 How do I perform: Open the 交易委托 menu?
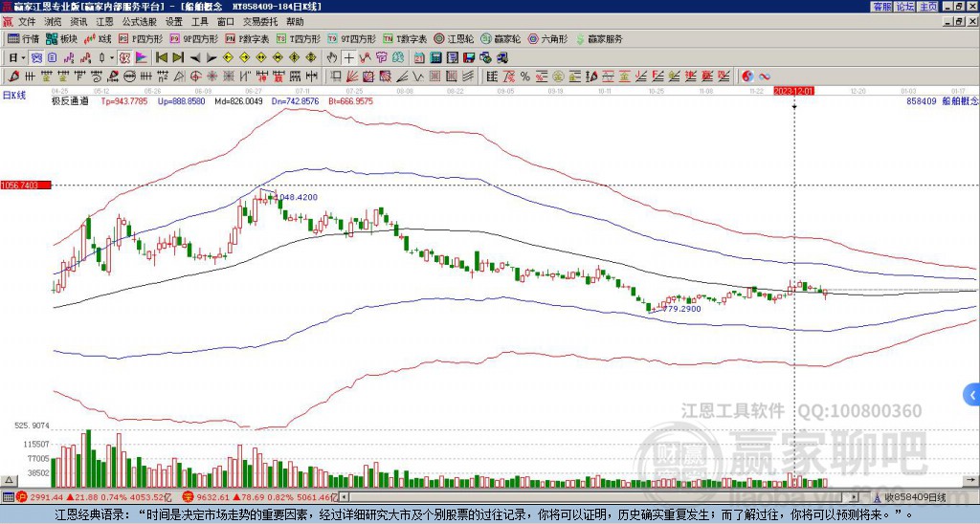pos(260,22)
